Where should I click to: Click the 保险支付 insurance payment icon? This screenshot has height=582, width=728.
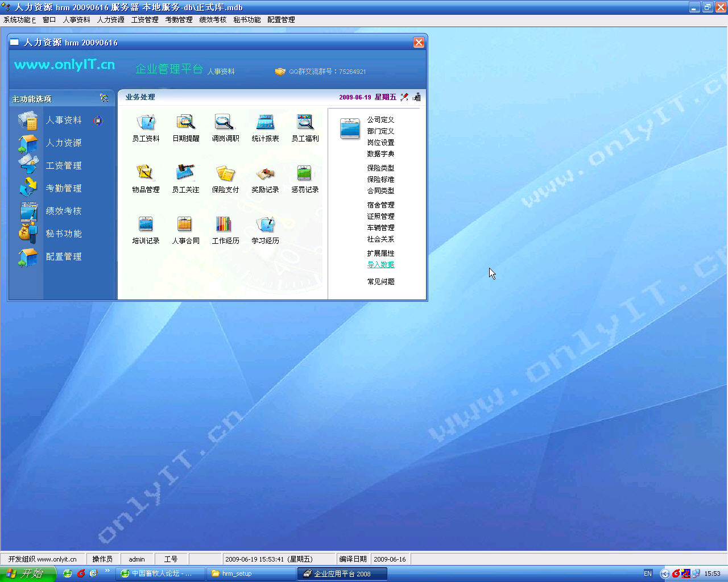[x=225, y=173]
